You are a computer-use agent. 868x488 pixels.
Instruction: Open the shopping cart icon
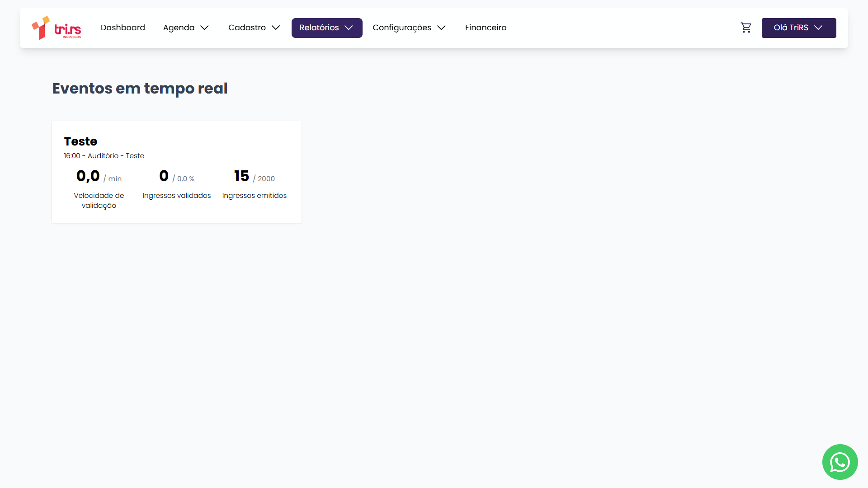(746, 28)
